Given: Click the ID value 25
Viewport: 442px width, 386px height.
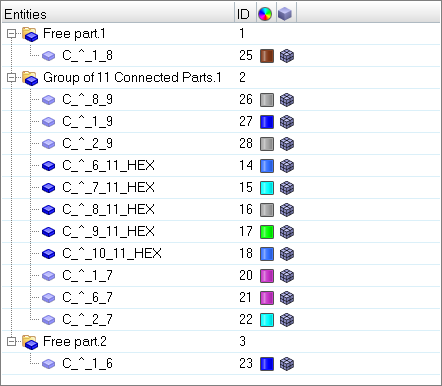Looking at the screenshot, I should point(246,56).
